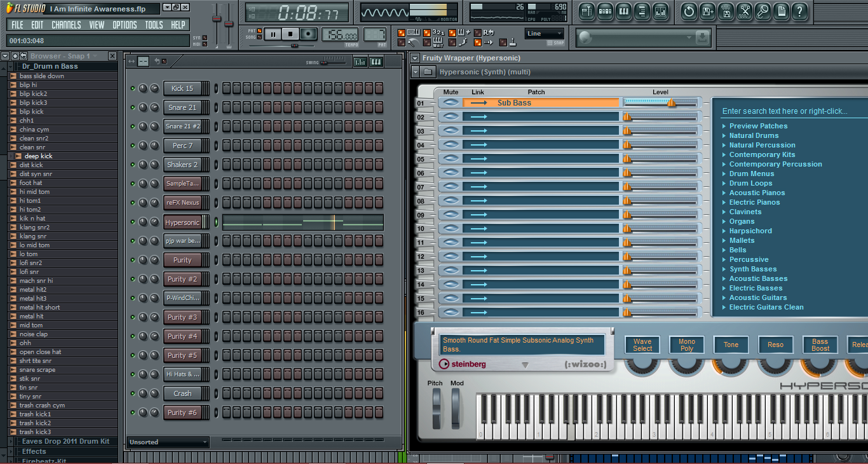Open the Playlist window from toolbar
The width and height of the screenshot is (868, 464).
point(587,11)
